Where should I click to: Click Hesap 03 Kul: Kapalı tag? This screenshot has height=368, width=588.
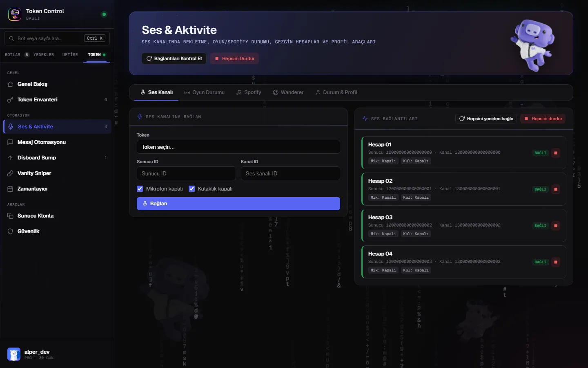tap(416, 234)
